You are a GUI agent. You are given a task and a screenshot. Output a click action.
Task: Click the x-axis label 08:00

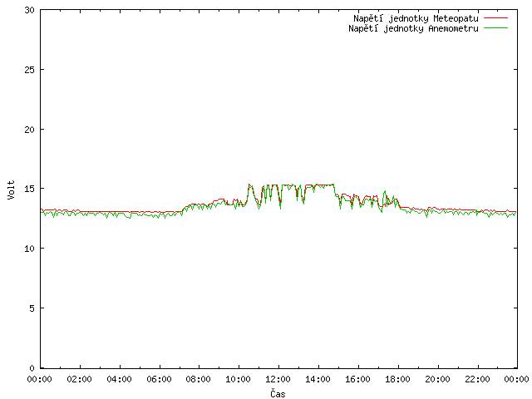point(198,379)
